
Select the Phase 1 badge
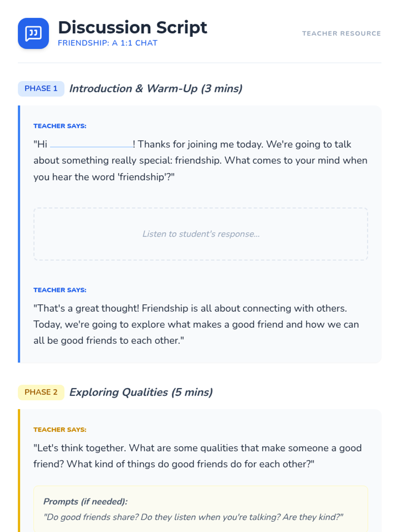click(41, 88)
